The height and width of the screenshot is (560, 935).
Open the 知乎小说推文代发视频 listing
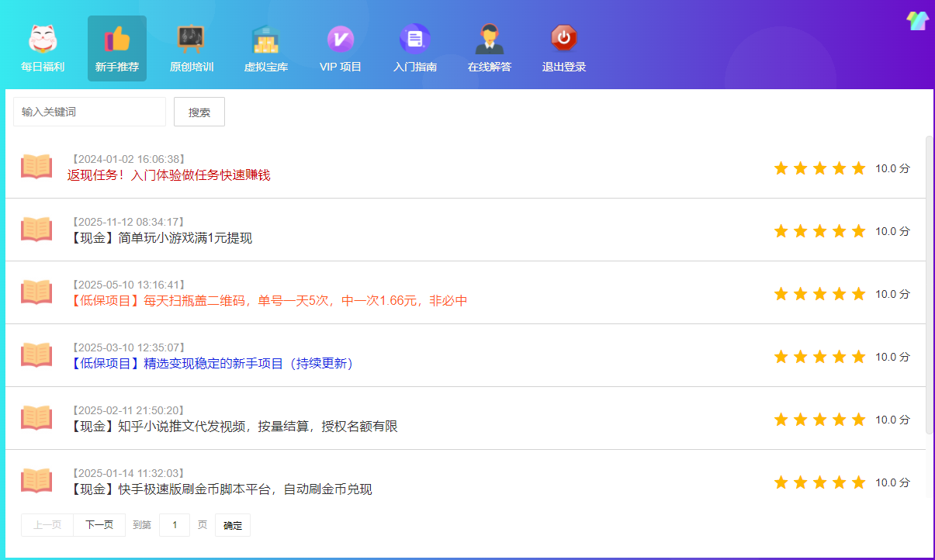click(234, 426)
